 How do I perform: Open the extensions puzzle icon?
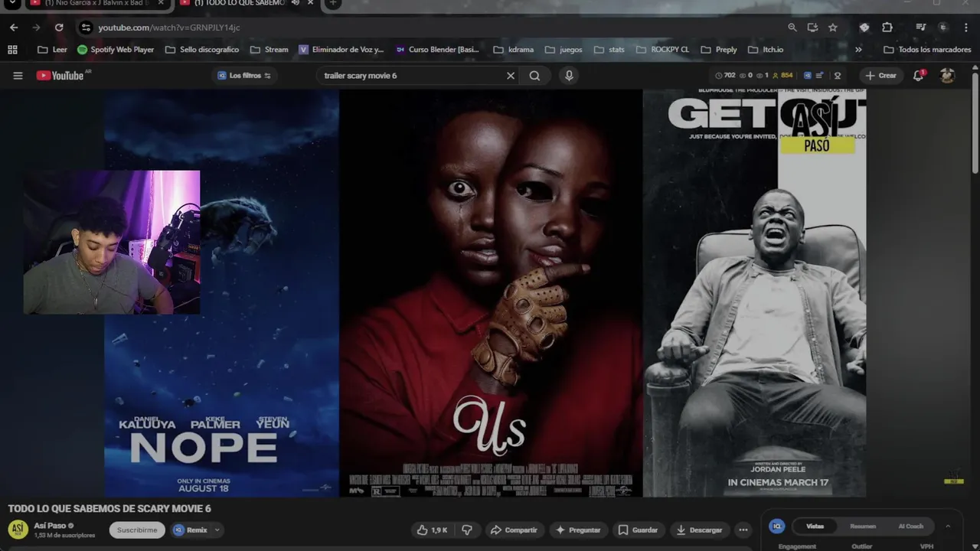click(887, 28)
